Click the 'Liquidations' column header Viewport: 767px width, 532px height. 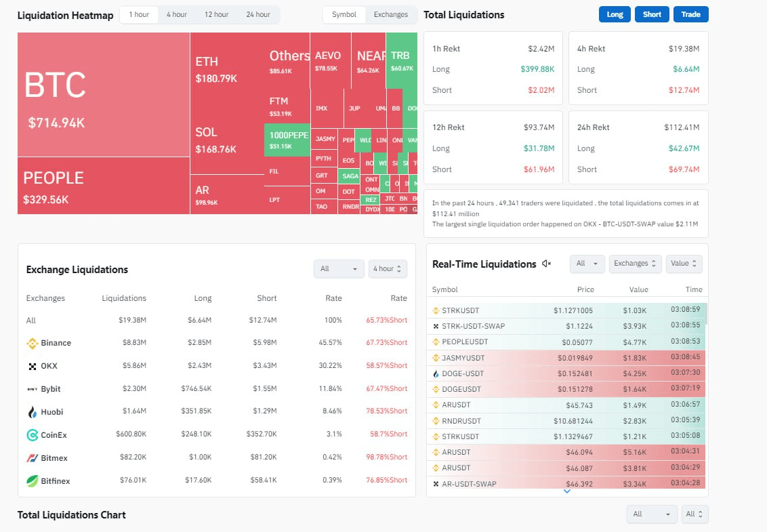click(x=124, y=298)
